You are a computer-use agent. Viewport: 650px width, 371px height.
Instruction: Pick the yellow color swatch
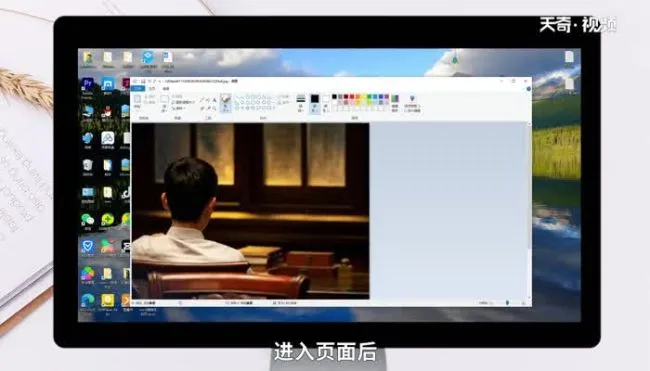pyautogui.click(x=364, y=97)
